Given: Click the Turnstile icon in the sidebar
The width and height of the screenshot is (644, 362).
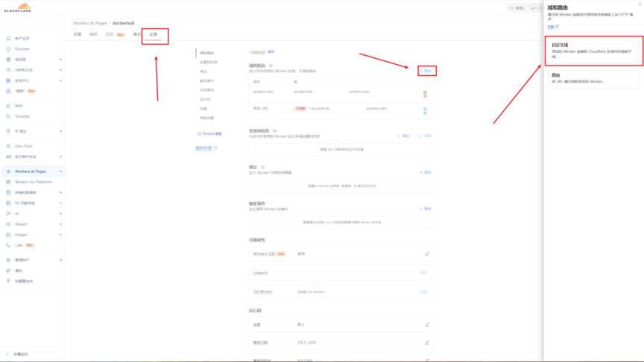Looking at the screenshot, I should 8,116.
